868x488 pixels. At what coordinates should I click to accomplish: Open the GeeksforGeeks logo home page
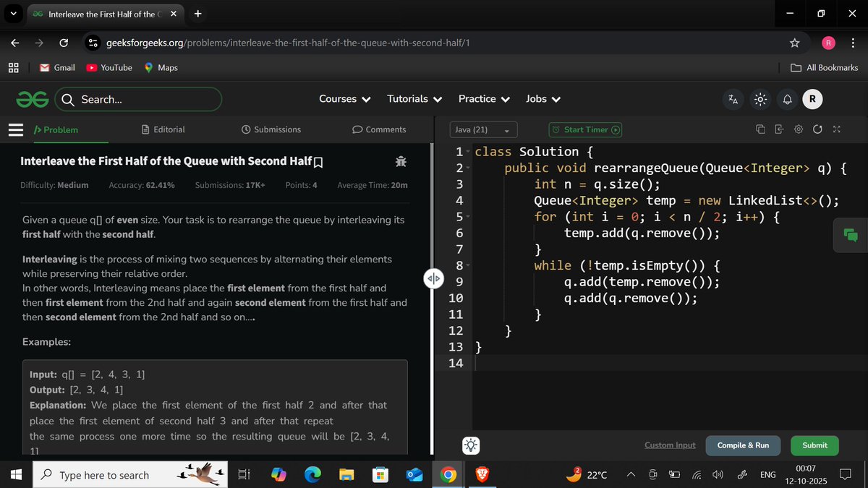coord(32,99)
